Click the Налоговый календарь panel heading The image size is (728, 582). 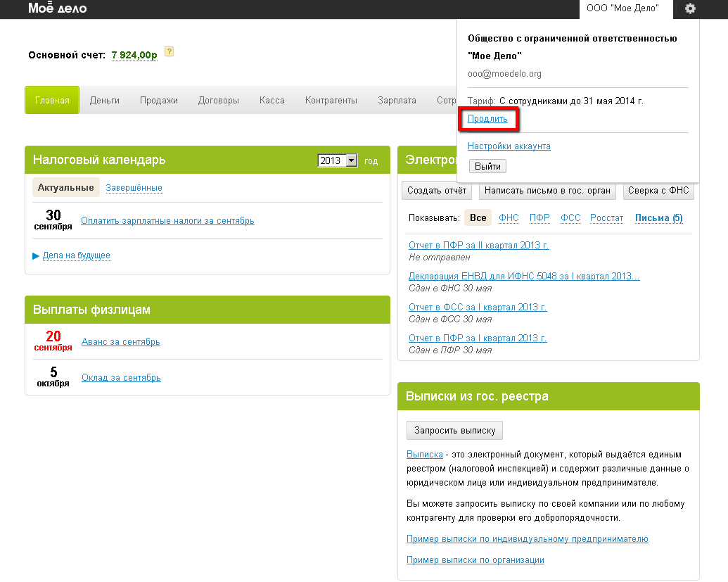pos(99,160)
